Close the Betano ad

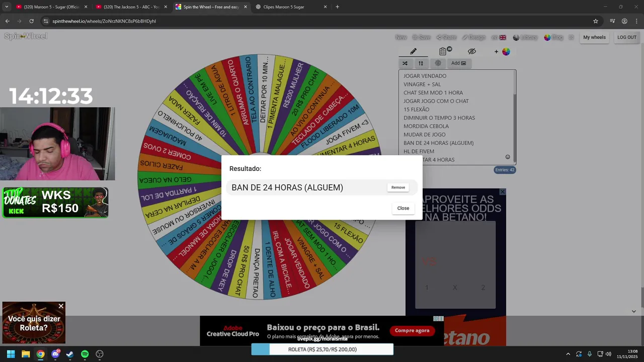502,192
